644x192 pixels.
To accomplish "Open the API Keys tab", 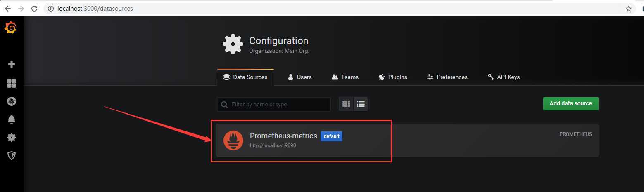I will tap(504, 77).
